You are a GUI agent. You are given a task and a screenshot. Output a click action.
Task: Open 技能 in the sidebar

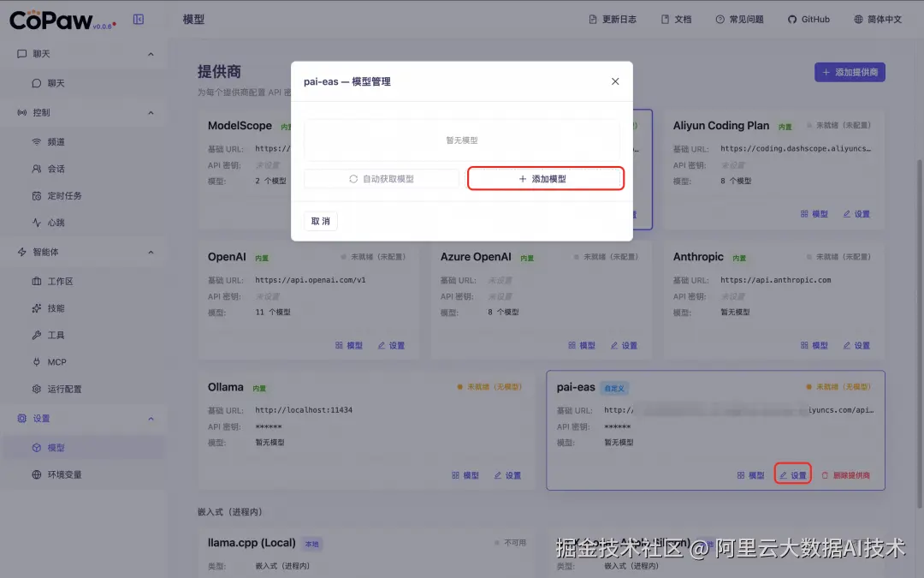click(x=85, y=308)
